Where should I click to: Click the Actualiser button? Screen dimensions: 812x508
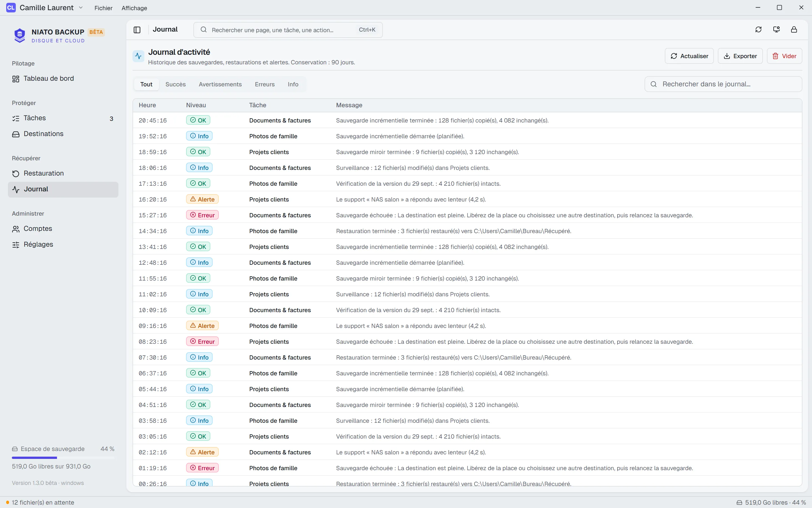point(689,56)
